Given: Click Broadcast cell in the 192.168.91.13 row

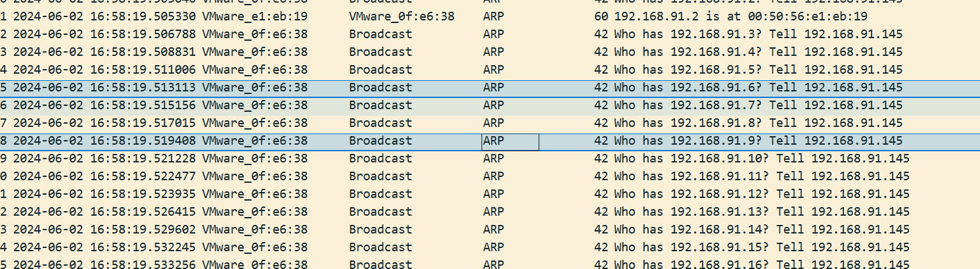Looking at the screenshot, I should point(381,212).
